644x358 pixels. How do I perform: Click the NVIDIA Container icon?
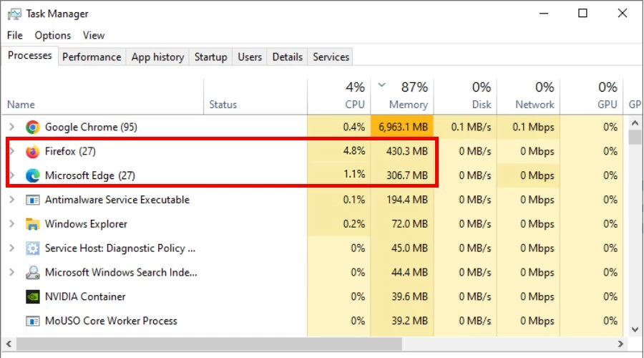tap(32, 296)
